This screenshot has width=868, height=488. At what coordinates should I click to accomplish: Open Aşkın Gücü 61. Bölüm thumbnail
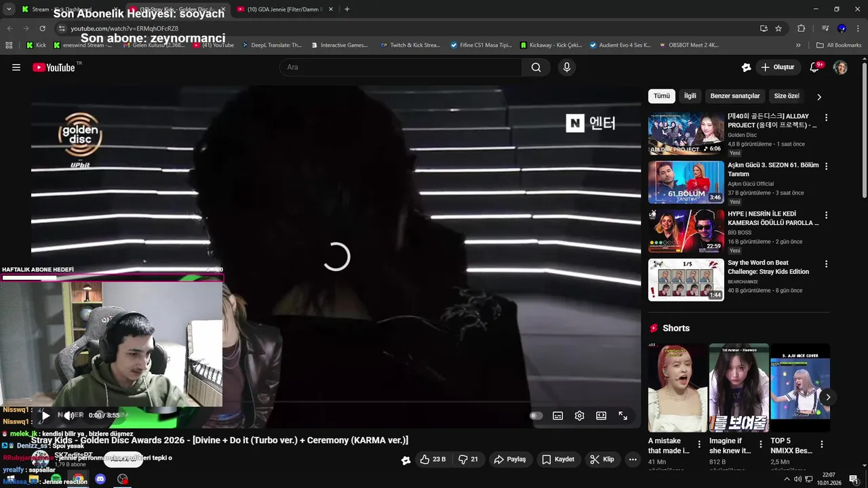[x=686, y=182]
